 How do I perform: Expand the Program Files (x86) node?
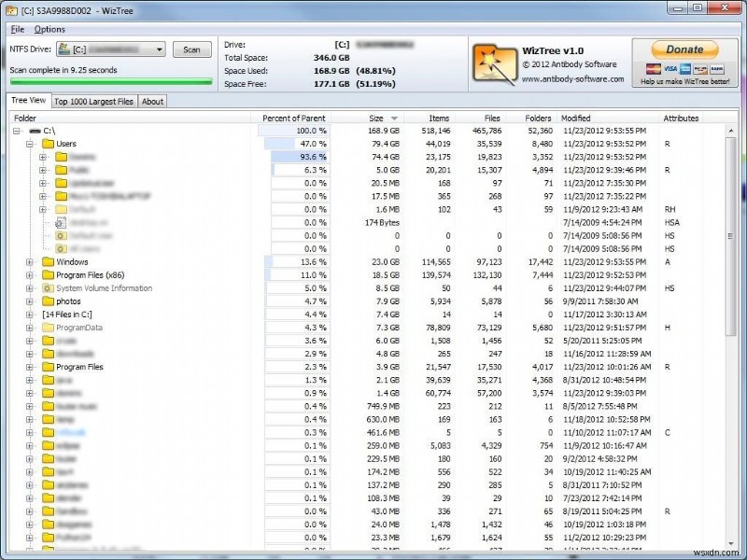click(29, 274)
